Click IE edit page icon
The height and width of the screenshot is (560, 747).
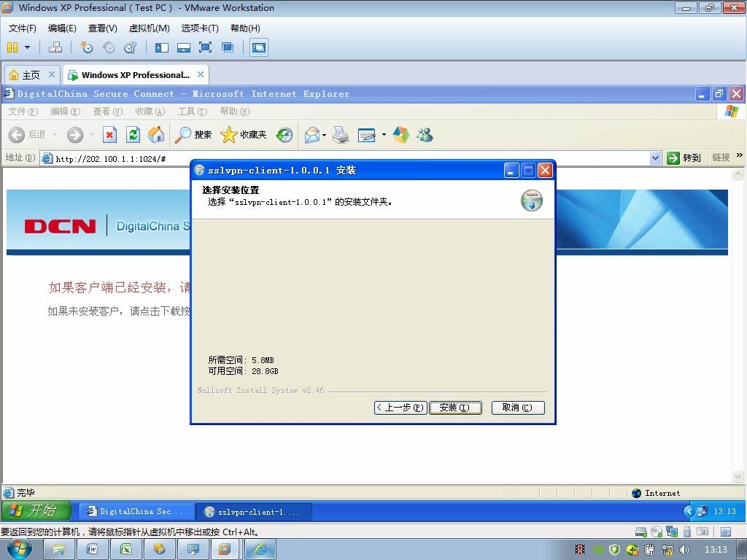pos(367,135)
